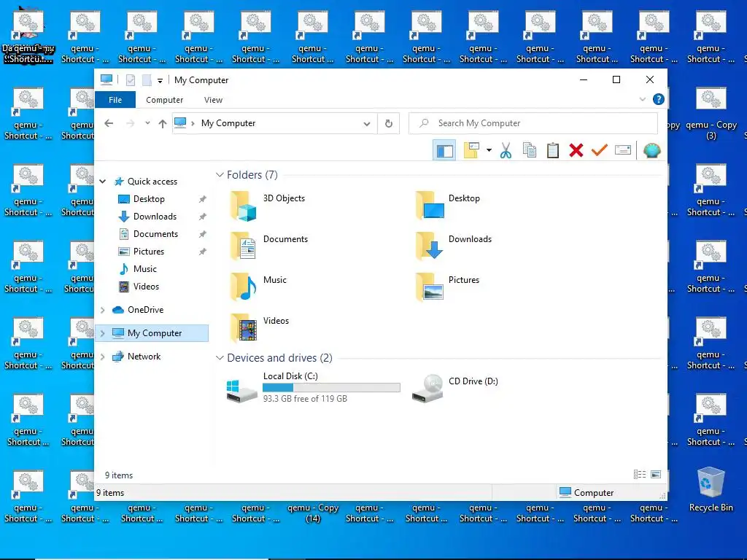
Task: Click the Cut scissors icon
Action: pos(506,150)
